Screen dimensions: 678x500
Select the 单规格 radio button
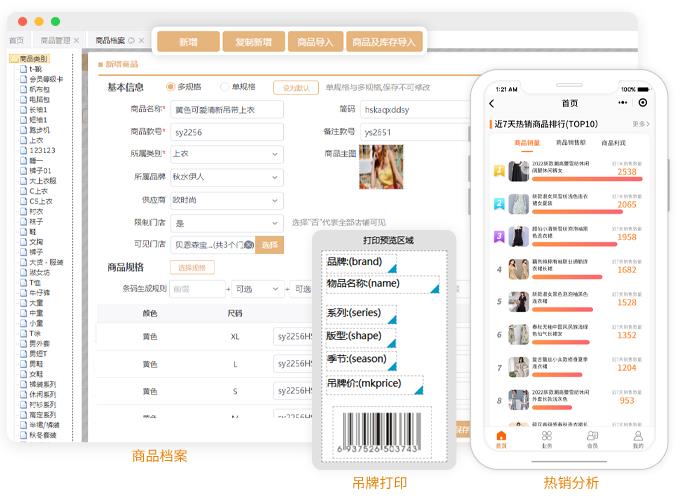[x=225, y=87]
